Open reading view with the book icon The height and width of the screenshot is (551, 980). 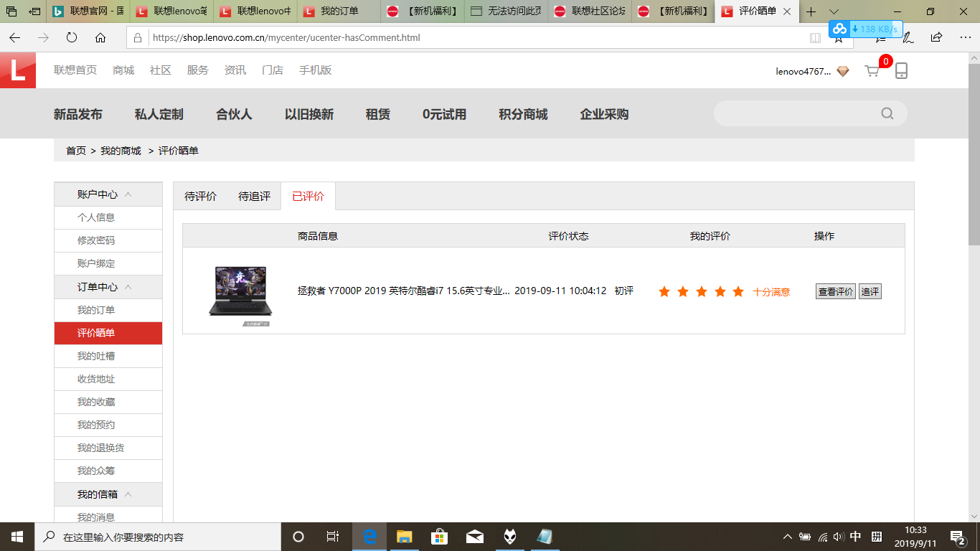click(815, 37)
